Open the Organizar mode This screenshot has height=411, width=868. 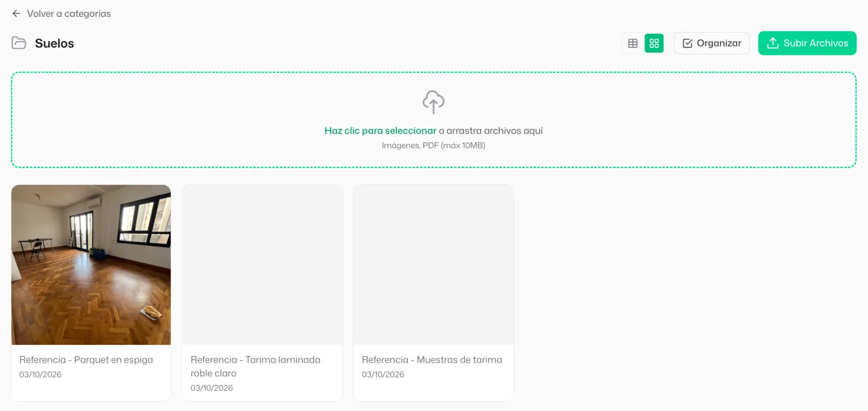[712, 43]
